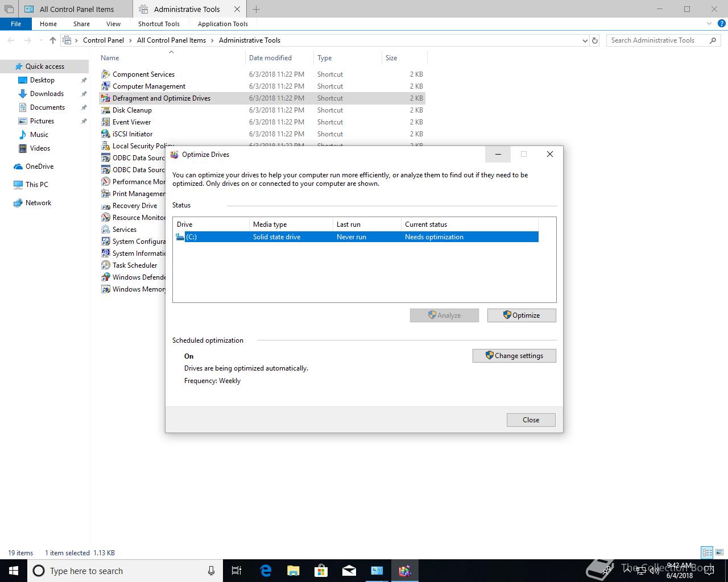The height and width of the screenshot is (582, 728).
Task: Open the recent locations dropdown arrow
Action: tap(41, 40)
